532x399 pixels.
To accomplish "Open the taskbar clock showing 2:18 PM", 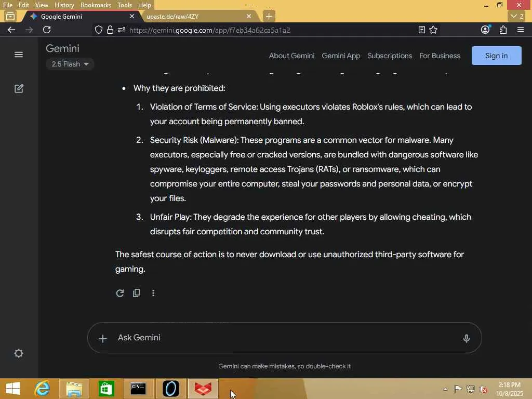I will point(509,389).
